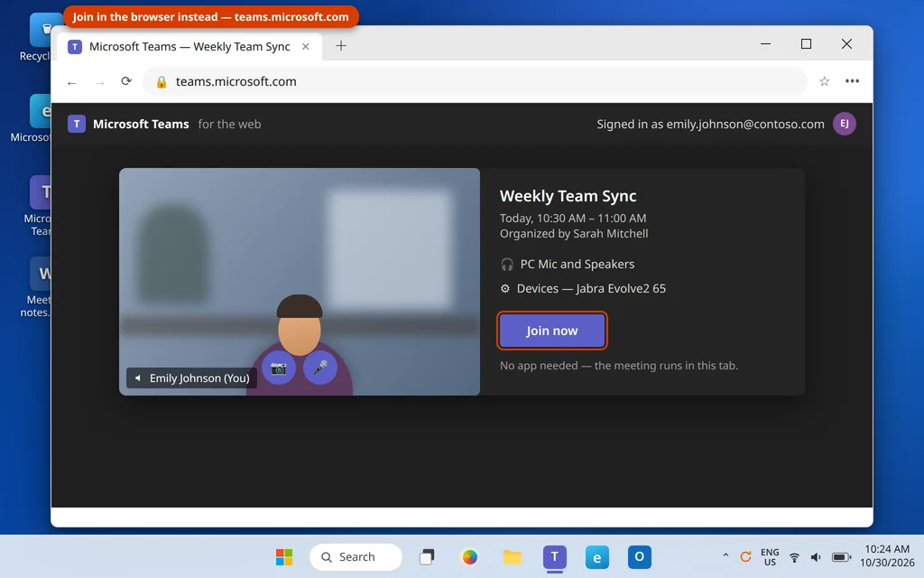Close the browser window
Viewport: 924px width, 578px height.
846,43
